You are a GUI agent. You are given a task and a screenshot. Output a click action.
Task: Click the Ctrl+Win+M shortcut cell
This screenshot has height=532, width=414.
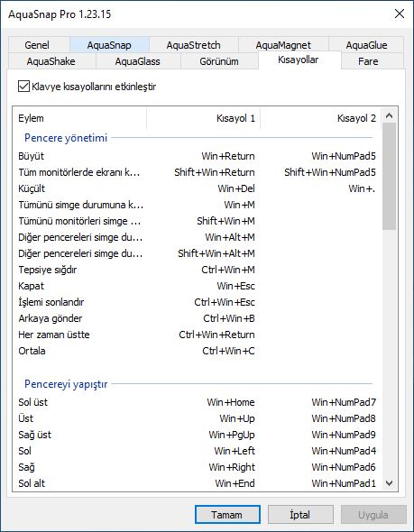click(x=228, y=270)
